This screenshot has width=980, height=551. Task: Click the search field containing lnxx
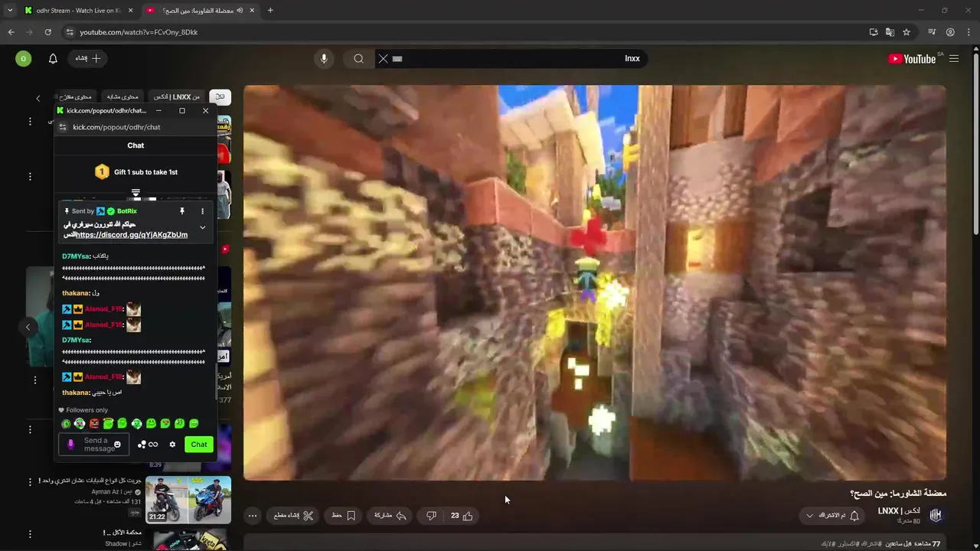511,59
